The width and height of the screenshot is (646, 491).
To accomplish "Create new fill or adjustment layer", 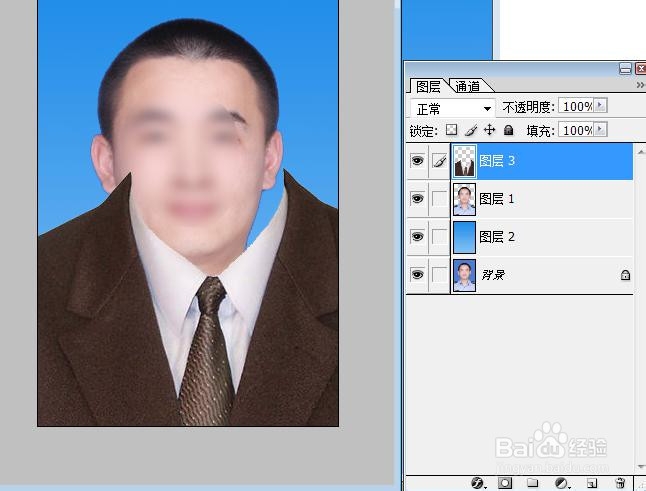I will coord(561,483).
